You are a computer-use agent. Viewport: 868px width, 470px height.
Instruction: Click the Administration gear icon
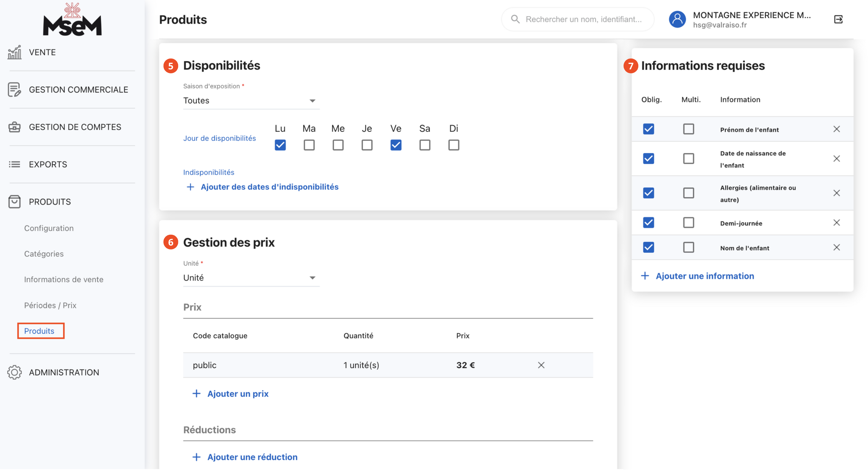14,372
